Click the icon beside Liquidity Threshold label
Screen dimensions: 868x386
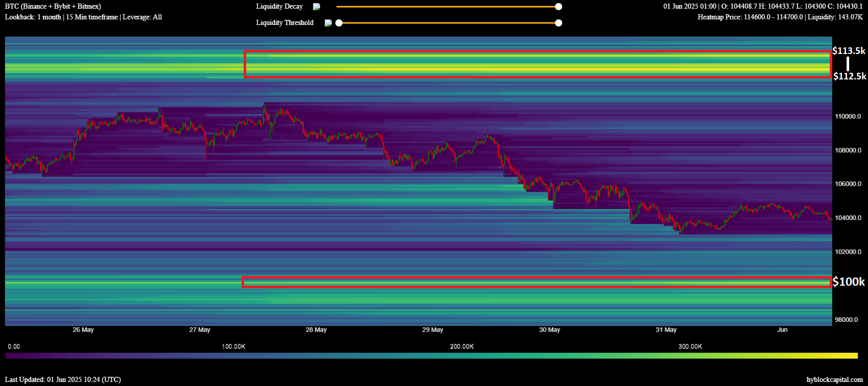[x=328, y=23]
